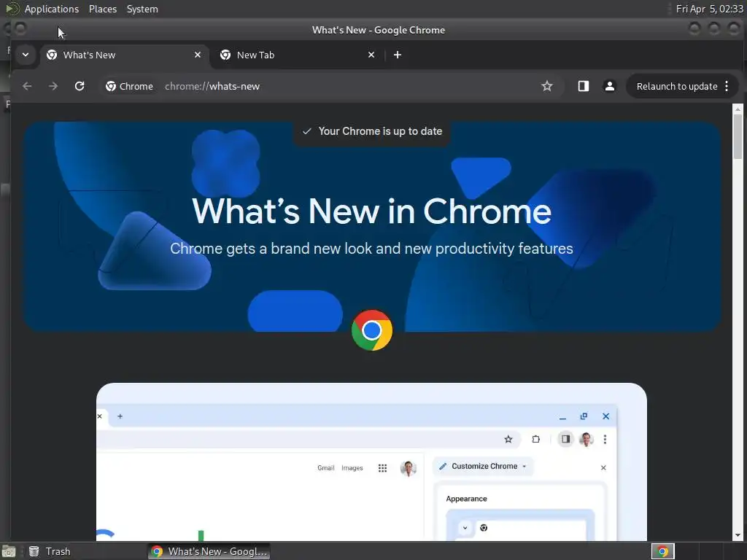Click the Chrome site info chip

[x=130, y=86]
